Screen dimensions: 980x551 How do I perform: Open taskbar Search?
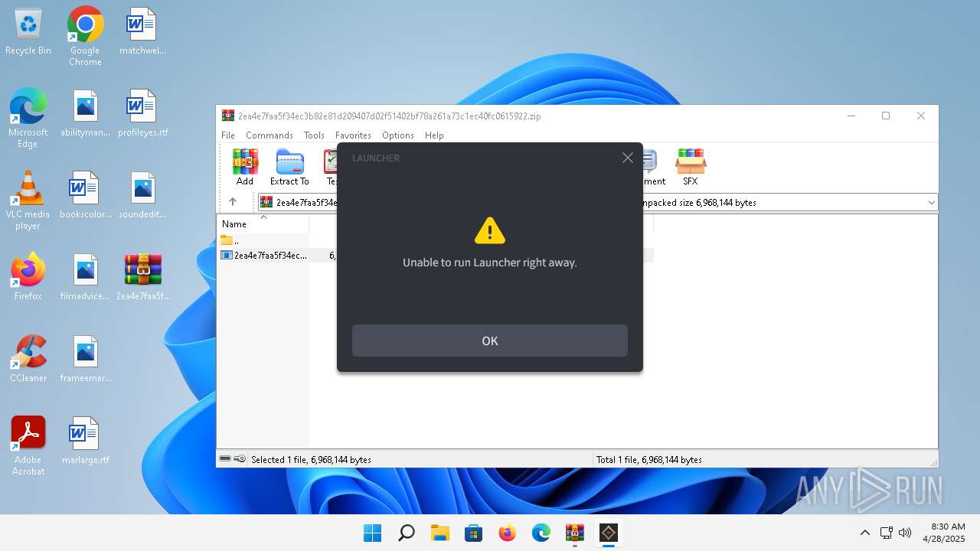407,533
